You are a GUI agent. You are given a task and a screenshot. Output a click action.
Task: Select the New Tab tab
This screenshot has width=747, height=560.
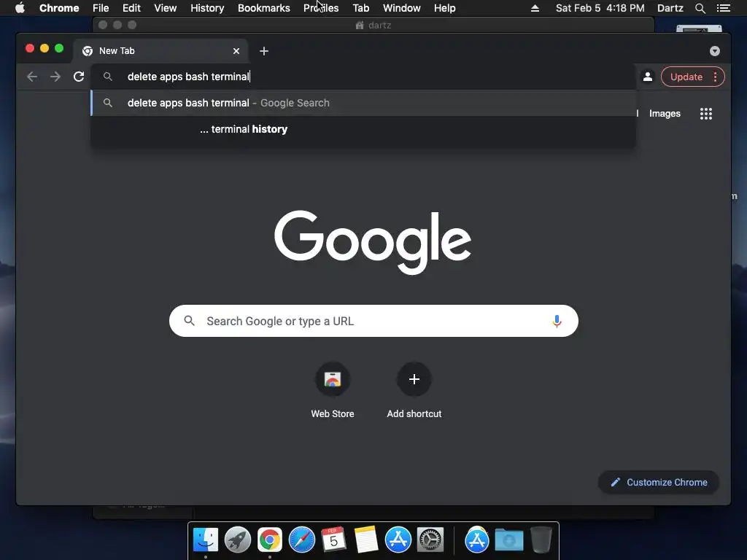click(x=160, y=51)
